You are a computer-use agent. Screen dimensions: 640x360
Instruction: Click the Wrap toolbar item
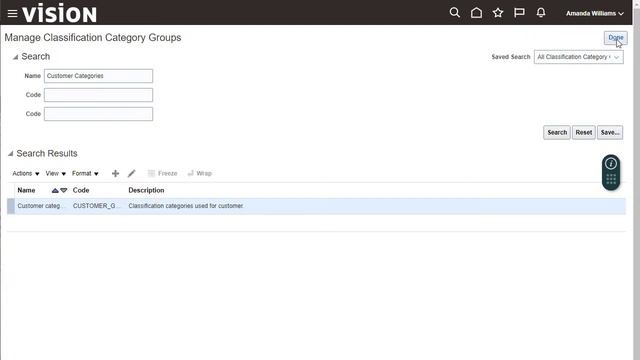pyautogui.click(x=200, y=173)
